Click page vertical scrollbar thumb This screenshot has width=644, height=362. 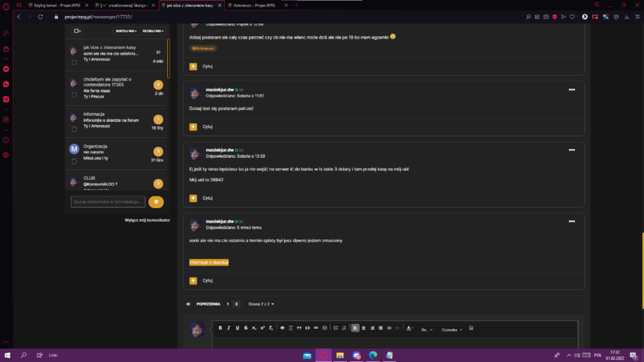coord(642,271)
